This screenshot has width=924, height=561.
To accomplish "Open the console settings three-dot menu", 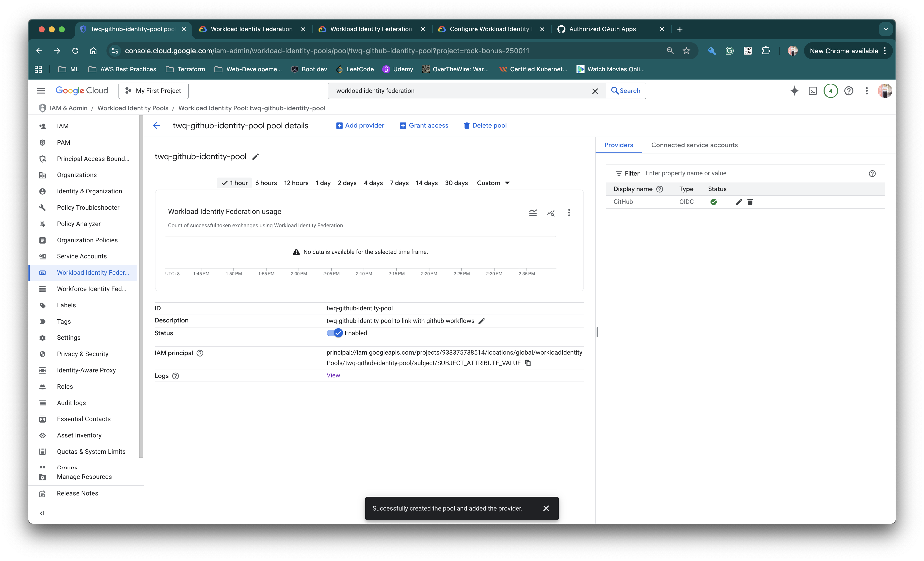I will 867,91.
